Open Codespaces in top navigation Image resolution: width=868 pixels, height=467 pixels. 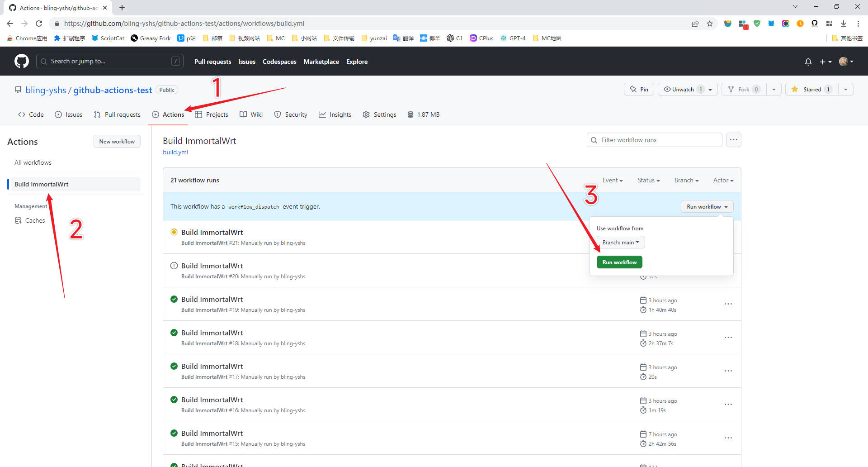pos(279,62)
